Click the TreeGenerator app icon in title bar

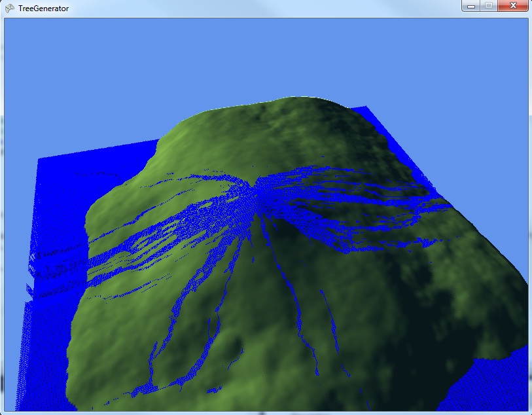coord(9,8)
